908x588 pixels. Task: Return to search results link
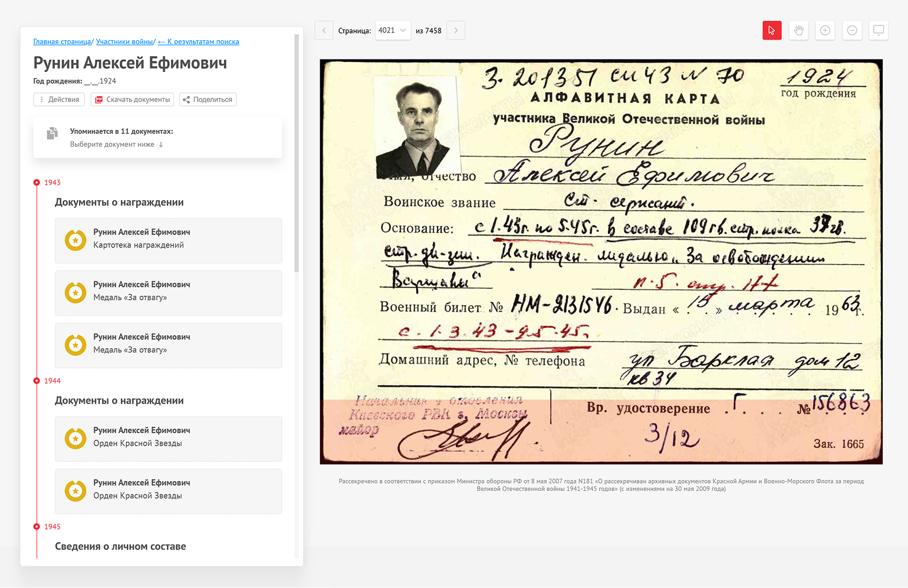point(199,42)
